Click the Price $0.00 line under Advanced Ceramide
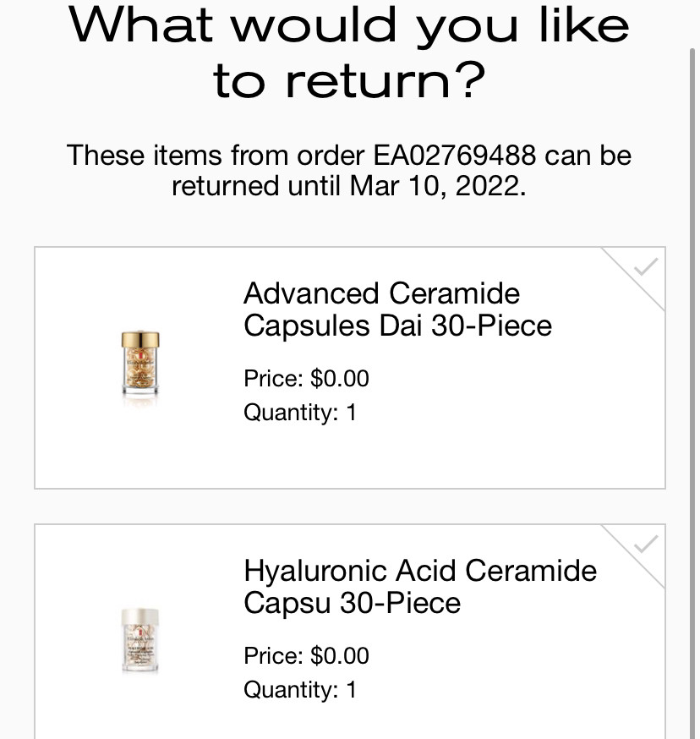 coord(306,379)
